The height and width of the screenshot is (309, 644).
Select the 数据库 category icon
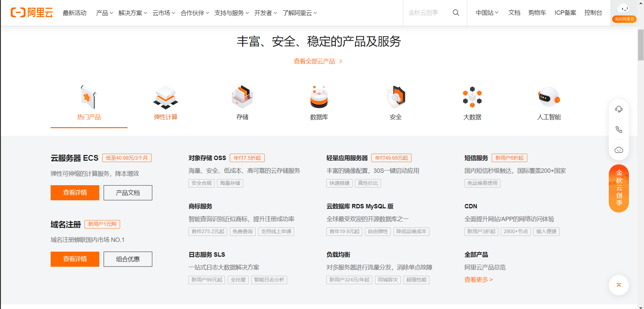[x=319, y=97]
